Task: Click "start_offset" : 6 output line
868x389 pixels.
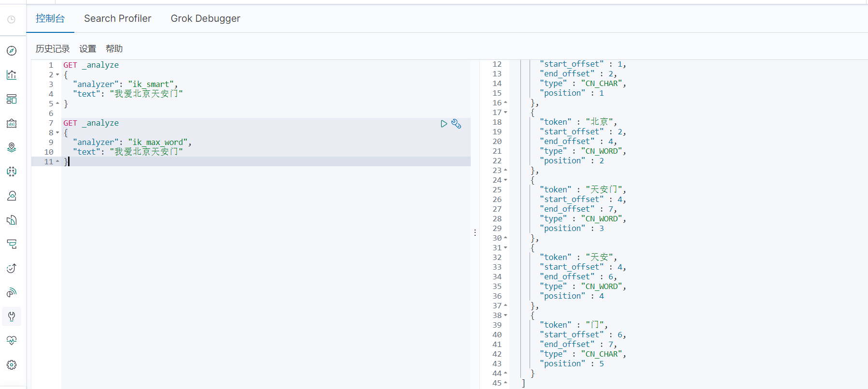Action: 583,334
